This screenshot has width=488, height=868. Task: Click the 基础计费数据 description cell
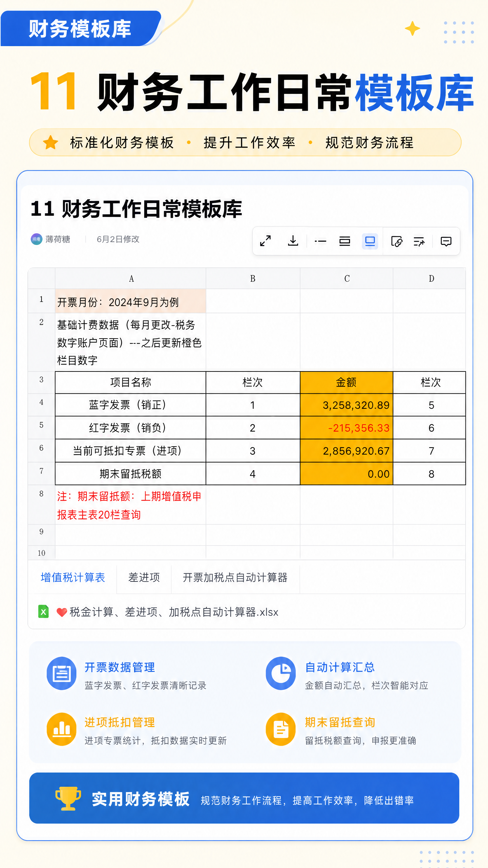coord(131,342)
